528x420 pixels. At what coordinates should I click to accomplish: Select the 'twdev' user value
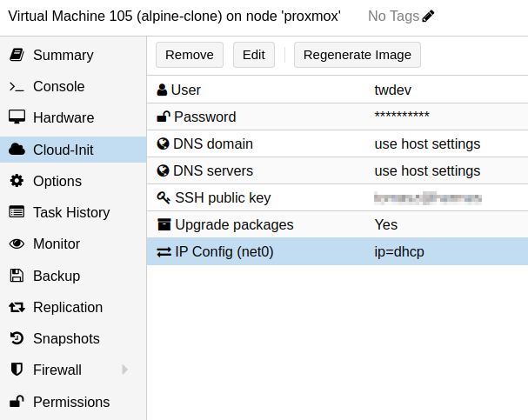[392, 90]
